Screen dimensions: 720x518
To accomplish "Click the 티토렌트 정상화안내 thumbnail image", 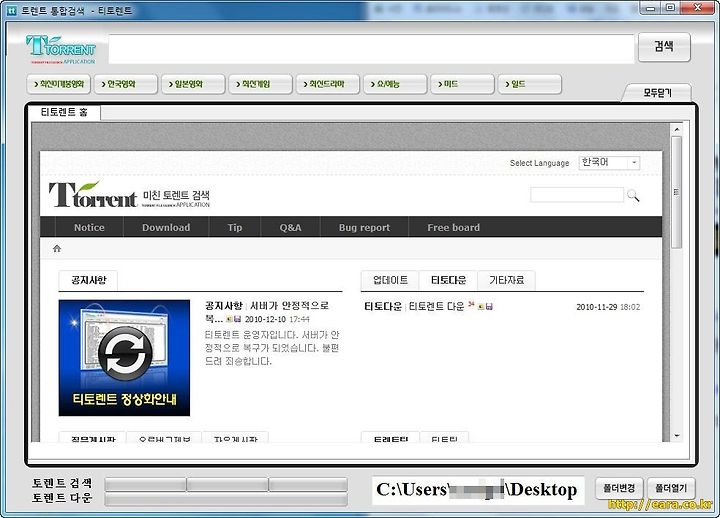I will (124, 358).
